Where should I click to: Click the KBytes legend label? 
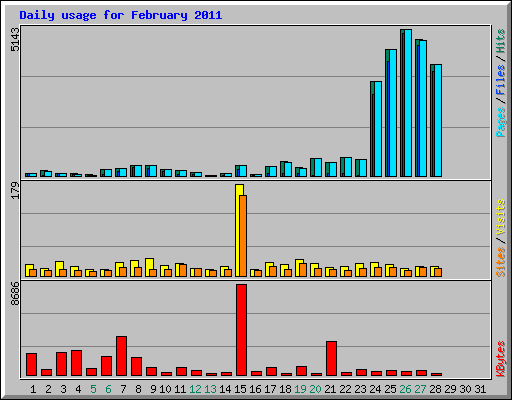pyautogui.click(x=500, y=359)
